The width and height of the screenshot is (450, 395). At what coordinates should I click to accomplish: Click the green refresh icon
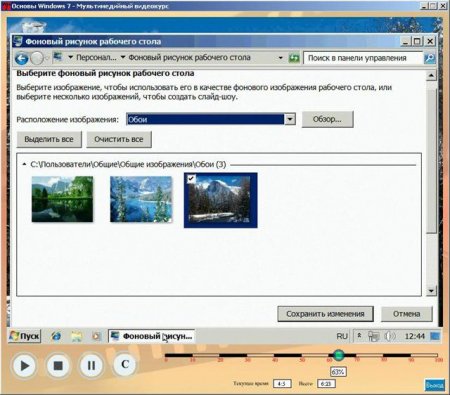pos(294,58)
